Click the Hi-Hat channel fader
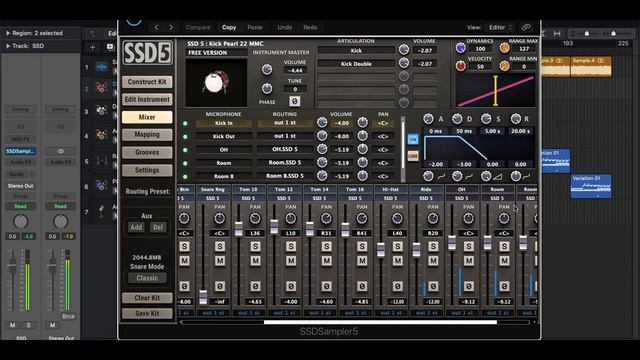The height and width of the screenshot is (360, 640). pos(381,249)
